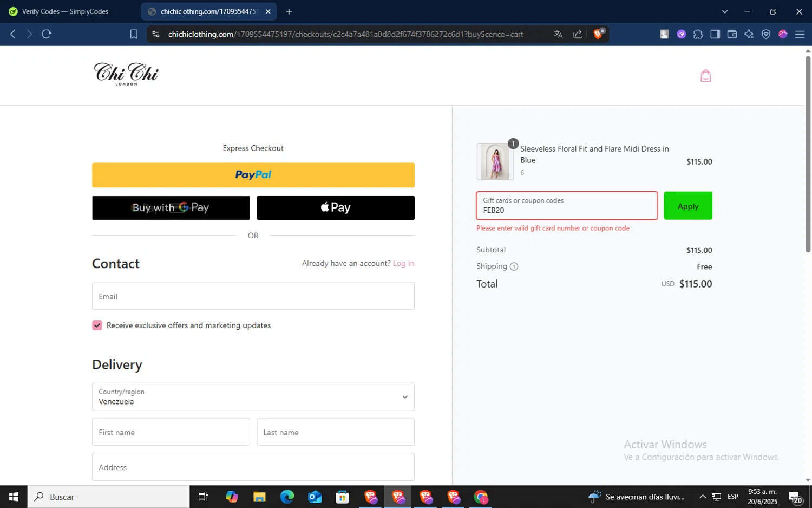Open Leo AI sparkle icon
Screen dimensions: 812x508
[x=749, y=34]
